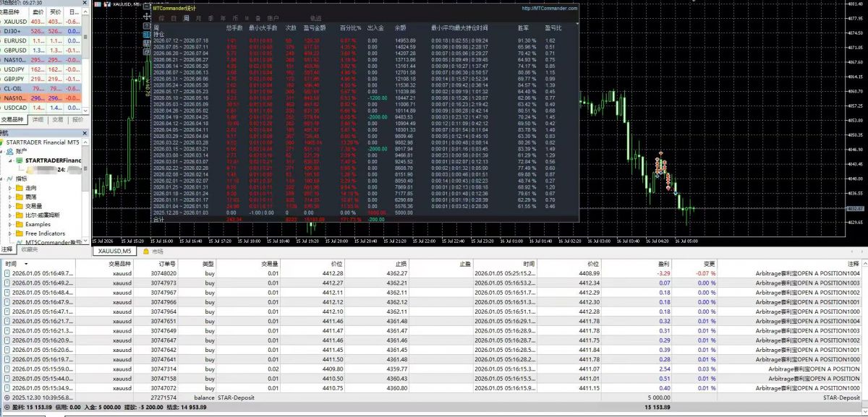The image size is (868, 417).
Task: Select the 月 monthly period in MTCommander stats
Action: click(199, 17)
